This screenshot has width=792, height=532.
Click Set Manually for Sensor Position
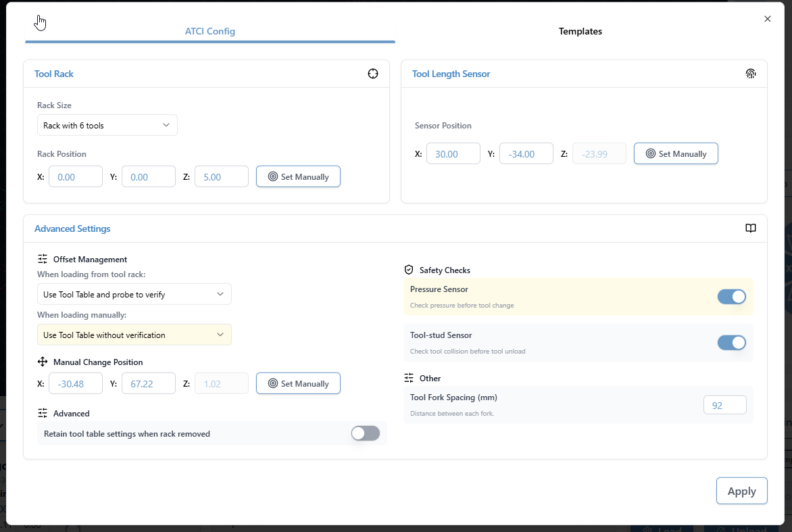(x=676, y=153)
